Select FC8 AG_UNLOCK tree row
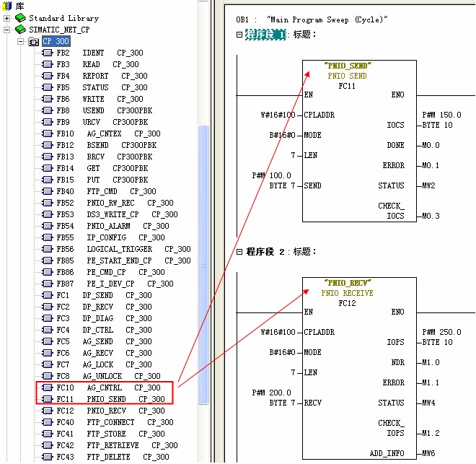Viewport: 476px width, 464px height. point(102,376)
